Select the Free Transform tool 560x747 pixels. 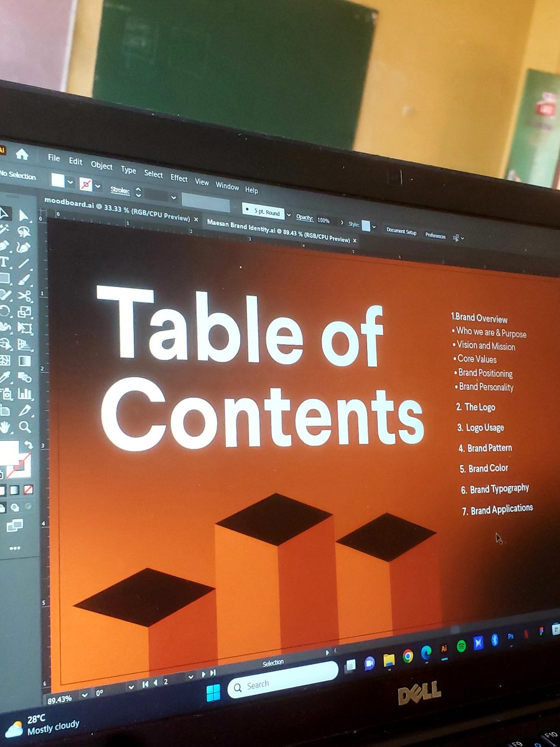(25, 328)
